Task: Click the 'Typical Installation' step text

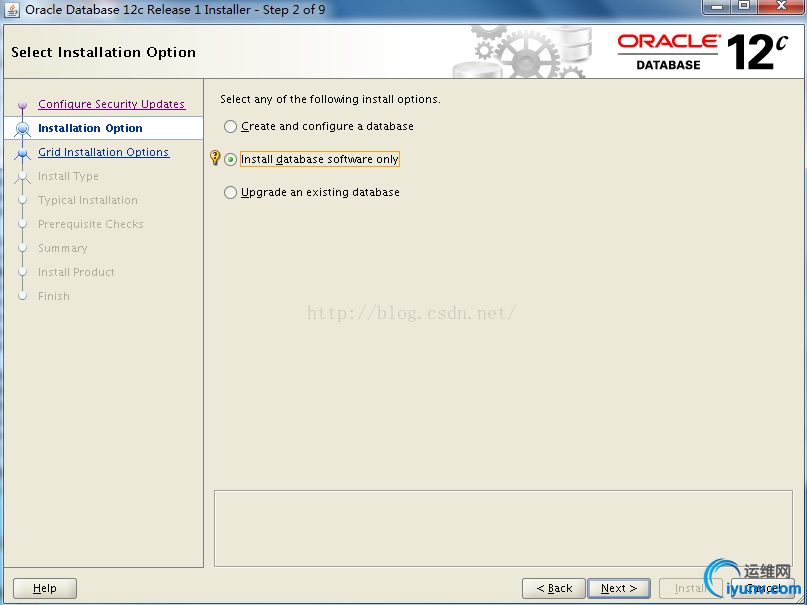Action: pyautogui.click(x=87, y=200)
